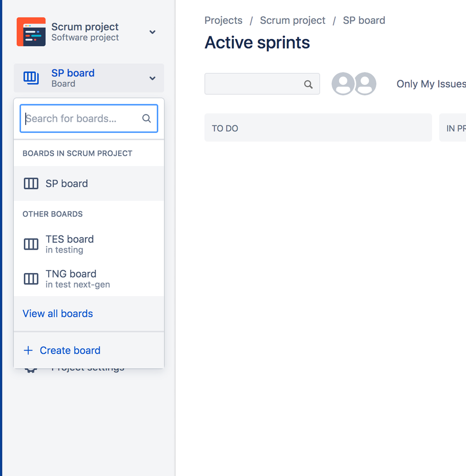Screen dimensions: 466x476
Task: Collapse the SP board dropdown chevron
Action: tap(152, 78)
